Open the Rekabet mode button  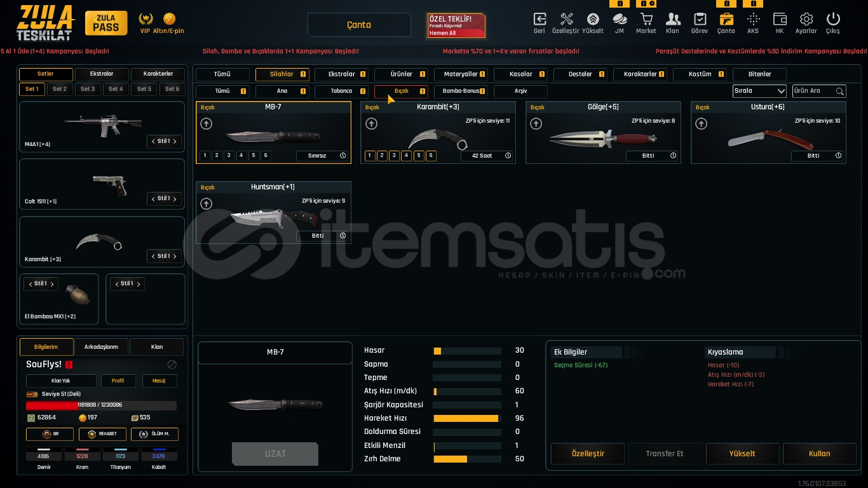coord(102,434)
